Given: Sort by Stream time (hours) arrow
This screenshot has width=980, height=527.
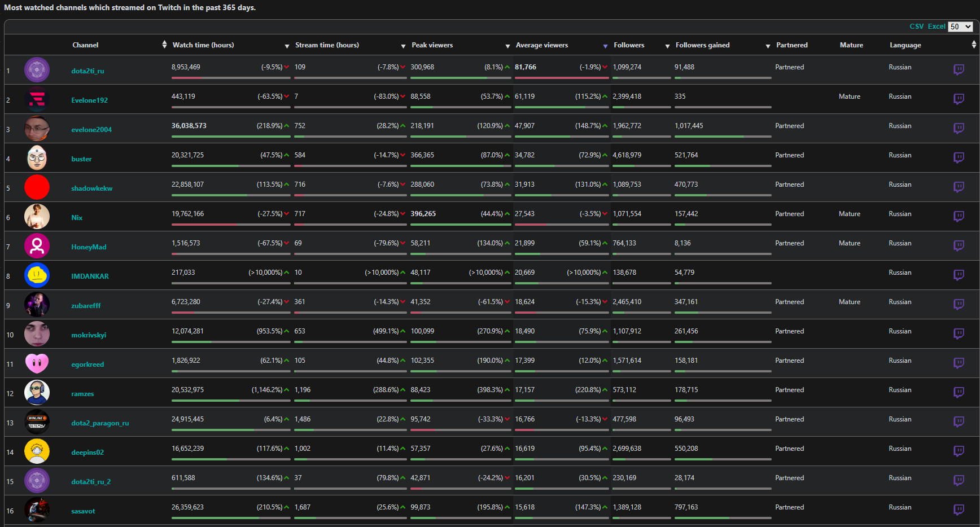Looking at the screenshot, I should 403,46.
